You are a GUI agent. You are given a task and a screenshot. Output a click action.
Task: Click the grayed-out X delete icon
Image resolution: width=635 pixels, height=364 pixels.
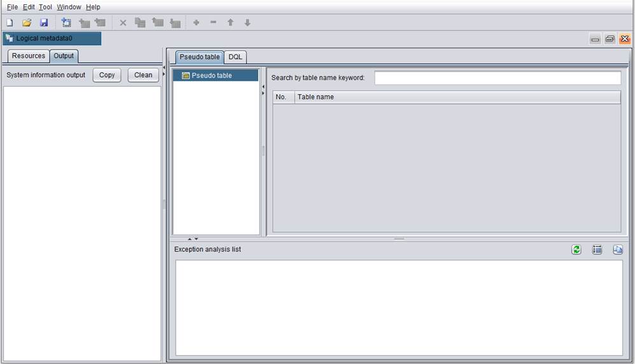123,22
